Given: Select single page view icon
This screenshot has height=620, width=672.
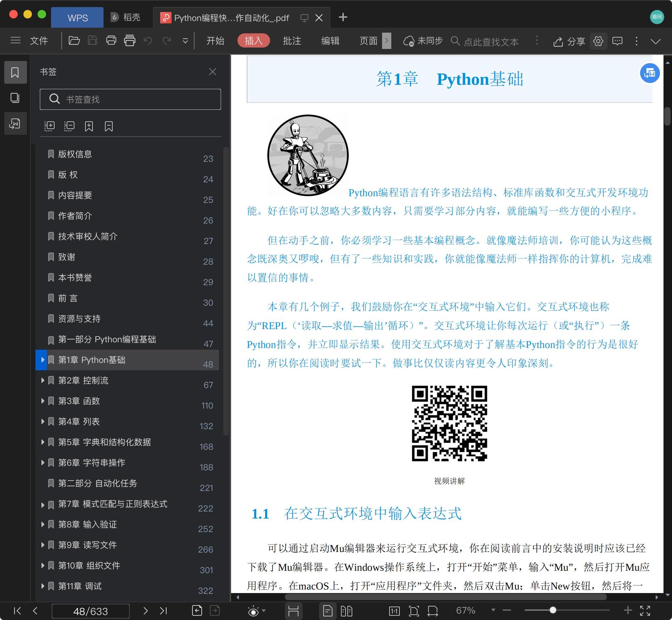Looking at the screenshot, I should coord(328,611).
